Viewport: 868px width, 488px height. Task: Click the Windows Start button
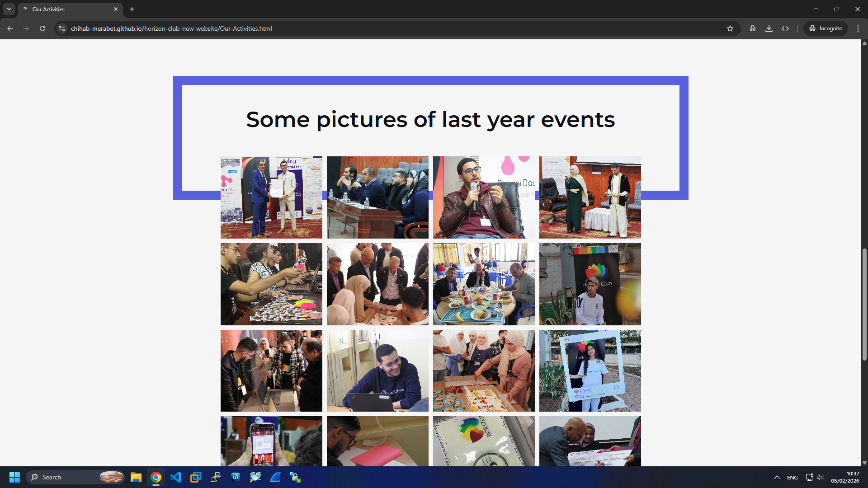[14, 477]
